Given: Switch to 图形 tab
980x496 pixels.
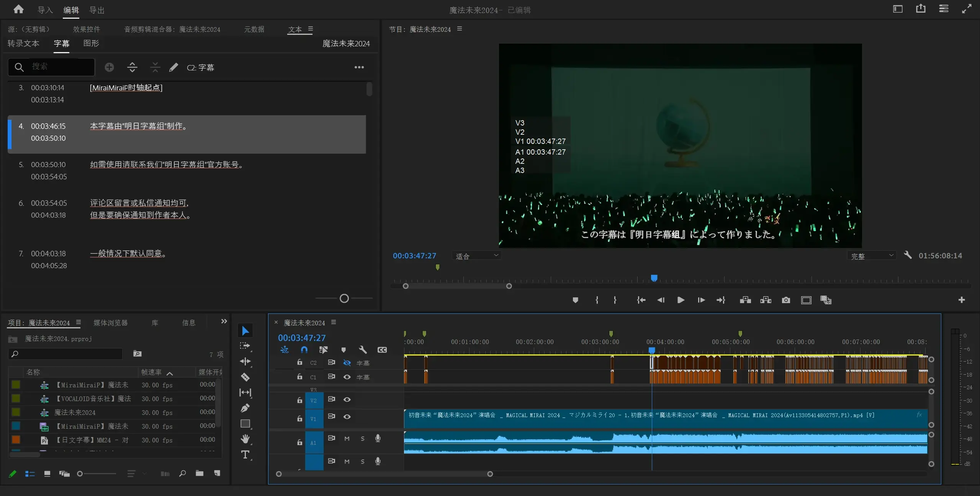Looking at the screenshot, I should pos(91,43).
